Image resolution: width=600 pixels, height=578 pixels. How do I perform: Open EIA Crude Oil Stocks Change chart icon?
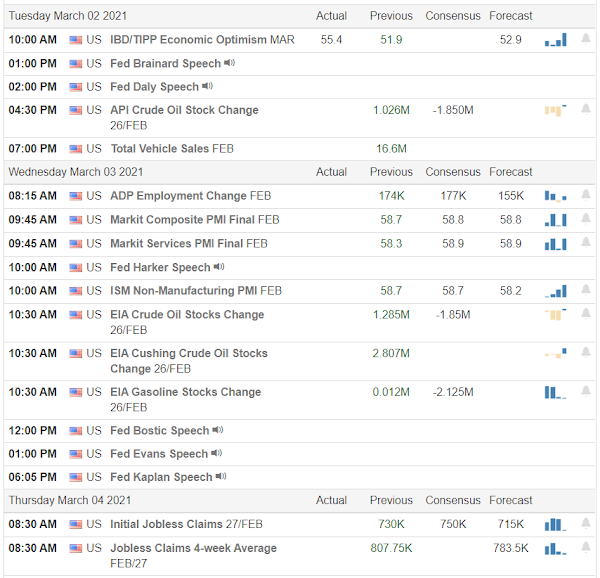tap(555, 314)
